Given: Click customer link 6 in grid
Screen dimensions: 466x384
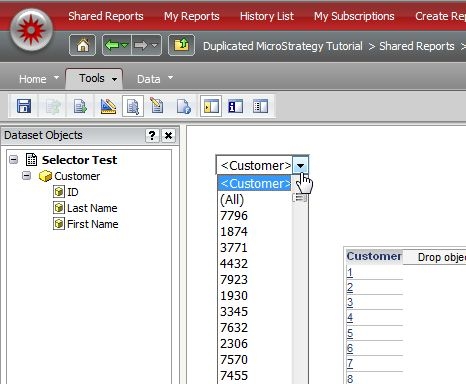Looking at the screenshot, I should click(x=350, y=348).
